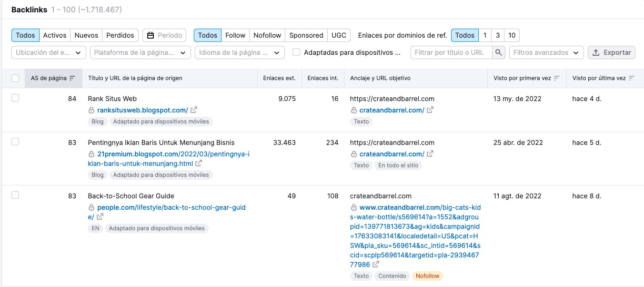Click the 33.463 external links value

coord(284,143)
